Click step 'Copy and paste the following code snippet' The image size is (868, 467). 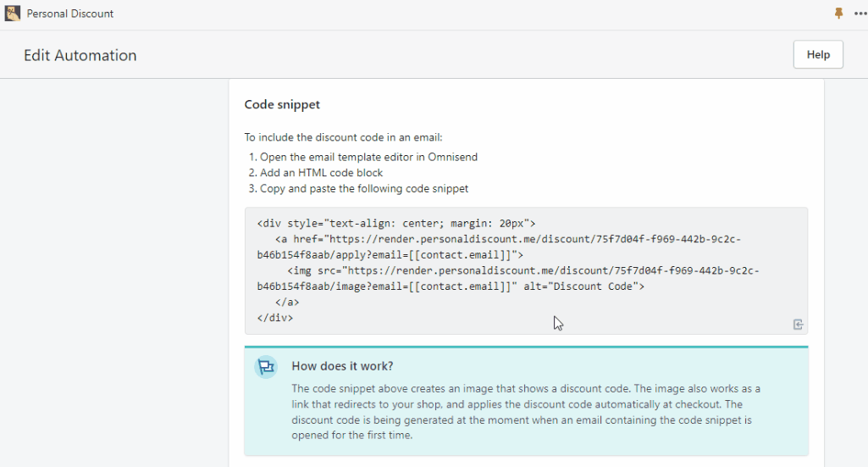tap(364, 189)
